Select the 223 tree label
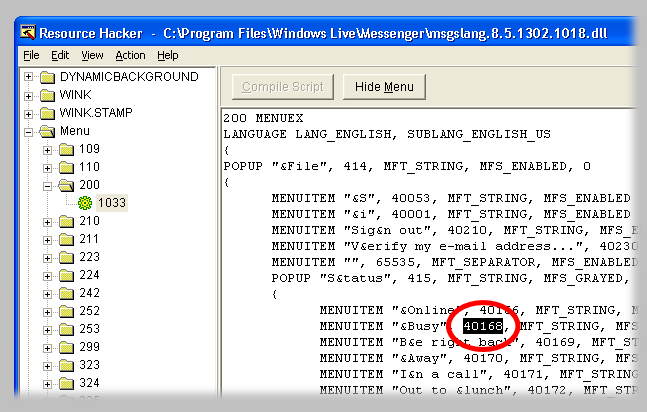 coord(90,257)
